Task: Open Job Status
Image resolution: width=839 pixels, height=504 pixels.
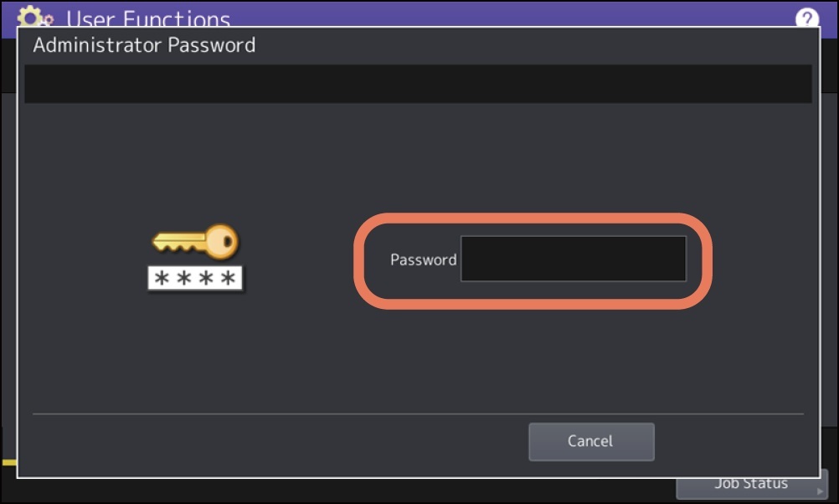Action: (x=750, y=484)
